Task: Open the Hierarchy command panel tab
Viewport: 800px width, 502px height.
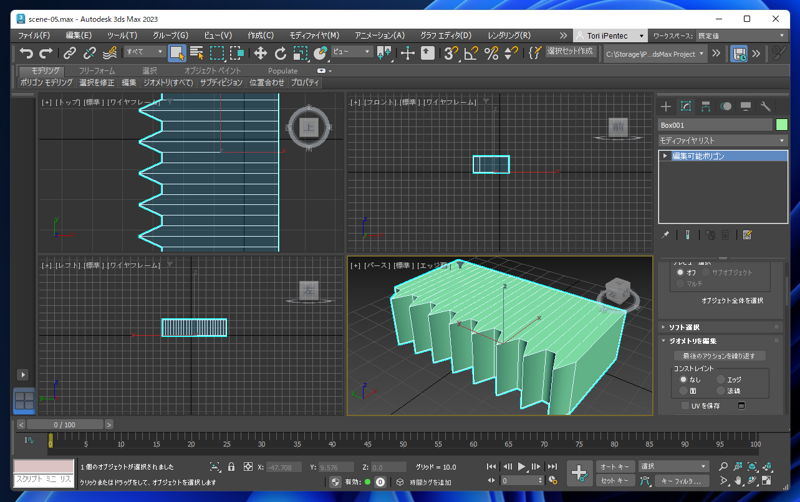Action: [706, 106]
